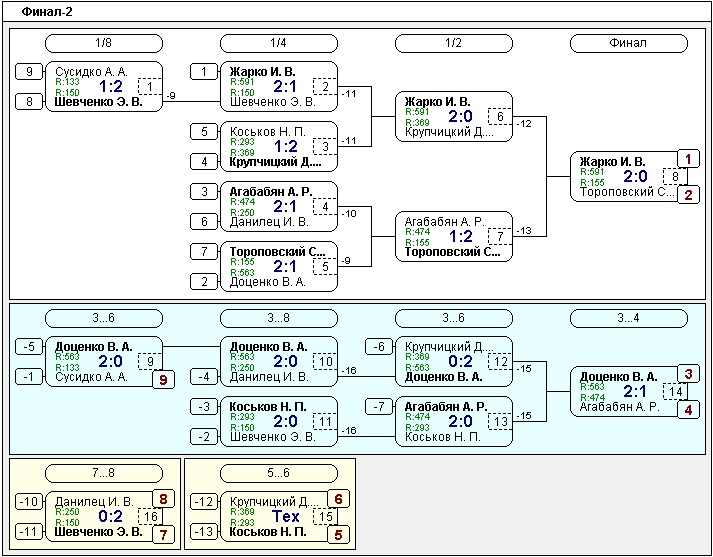Click seed box 6 beside Данилец И. В.
This screenshot has height=557, width=713.
pyautogui.click(x=204, y=221)
